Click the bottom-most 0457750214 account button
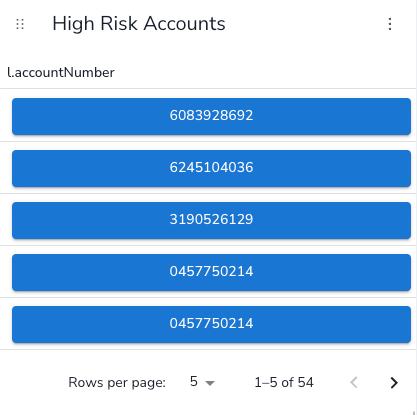The height and width of the screenshot is (415, 417). tap(211, 324)
